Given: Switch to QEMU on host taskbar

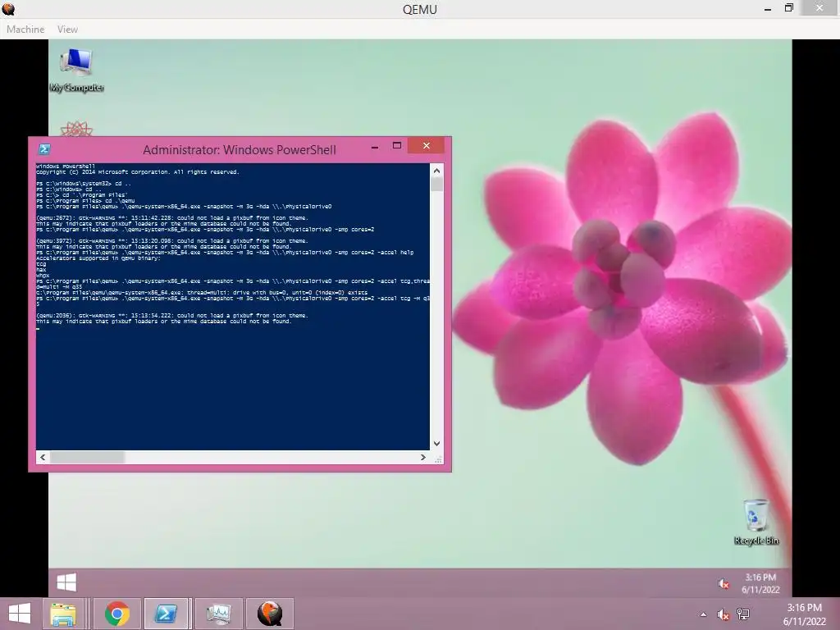Looking at the screenshot, I should pos(269,614).
